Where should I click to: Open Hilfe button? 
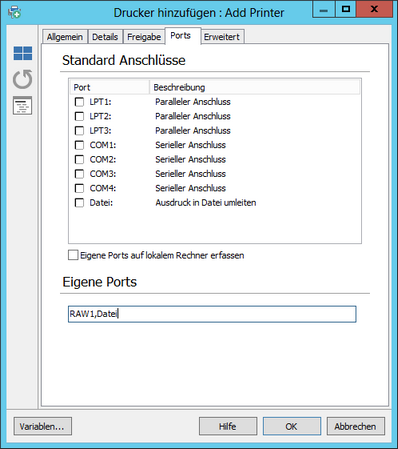[x=228, y=426]
